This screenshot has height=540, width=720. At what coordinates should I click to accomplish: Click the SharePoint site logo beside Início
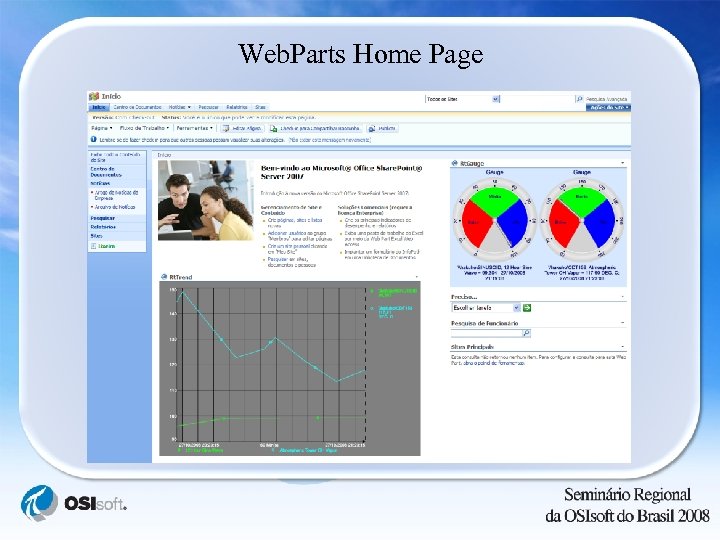click(94, 96)
